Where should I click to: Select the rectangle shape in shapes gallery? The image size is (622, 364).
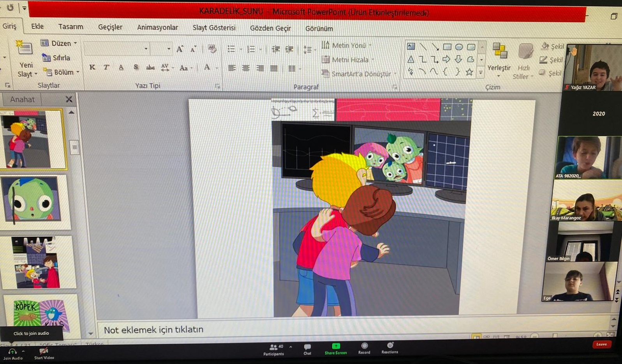point(447,47)
